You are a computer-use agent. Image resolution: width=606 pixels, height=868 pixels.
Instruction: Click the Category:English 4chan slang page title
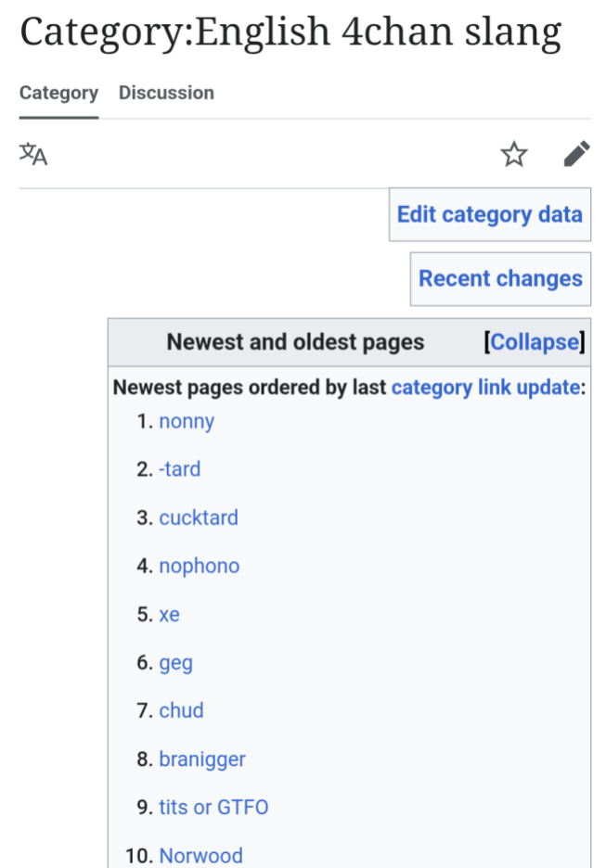pos(290,32)
